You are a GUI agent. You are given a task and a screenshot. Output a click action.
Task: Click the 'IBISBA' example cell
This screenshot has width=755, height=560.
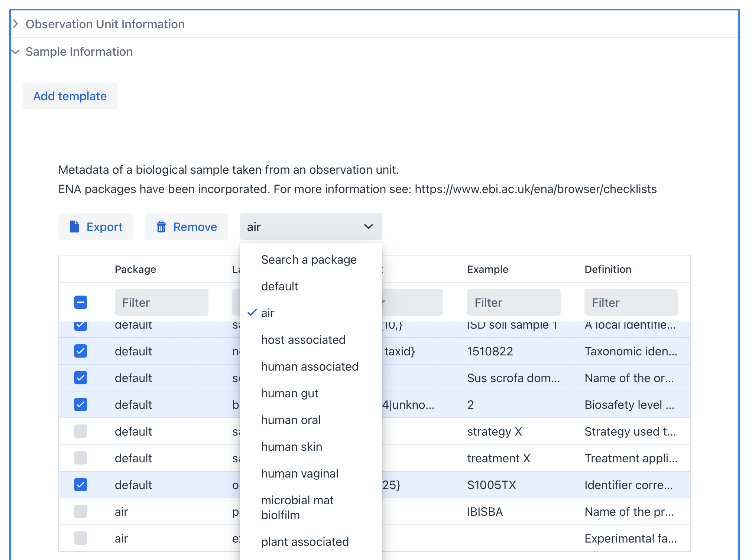tap(485, 512)
